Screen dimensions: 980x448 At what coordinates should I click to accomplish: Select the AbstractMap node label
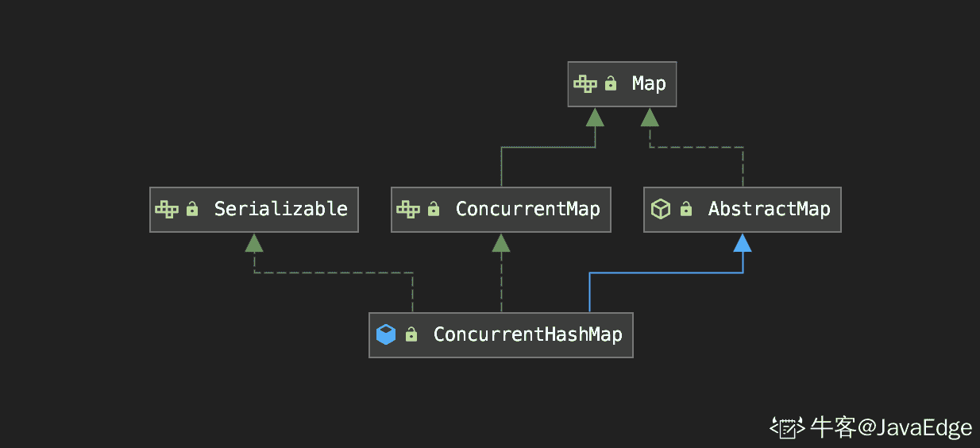(x=769, y=209)
